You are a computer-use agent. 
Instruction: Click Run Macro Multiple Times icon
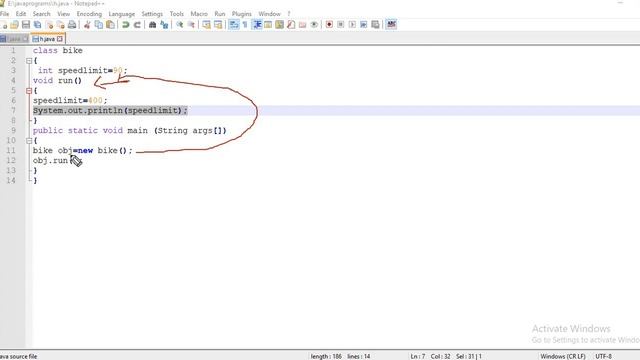(x=363, y=25)
